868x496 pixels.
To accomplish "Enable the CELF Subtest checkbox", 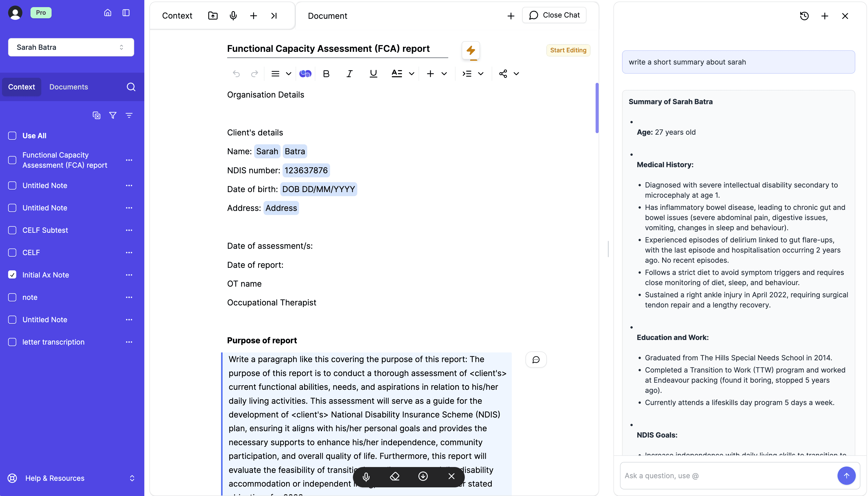I will [12, 230].
